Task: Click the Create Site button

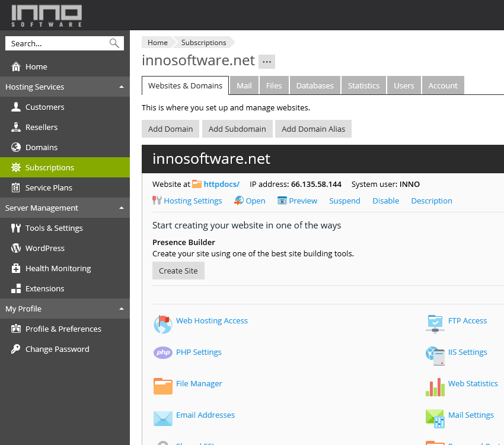Action: 178,271
